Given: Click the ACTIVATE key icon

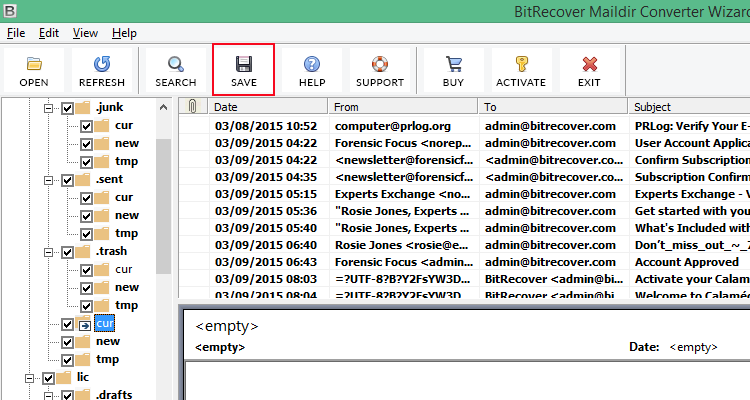Looking at the screenshot, I should pos(521,64).
